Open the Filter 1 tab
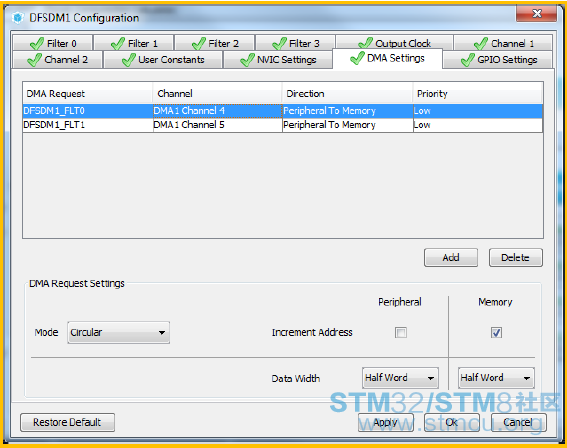Viewport: 567px width, 448px height. click(134, 43)
